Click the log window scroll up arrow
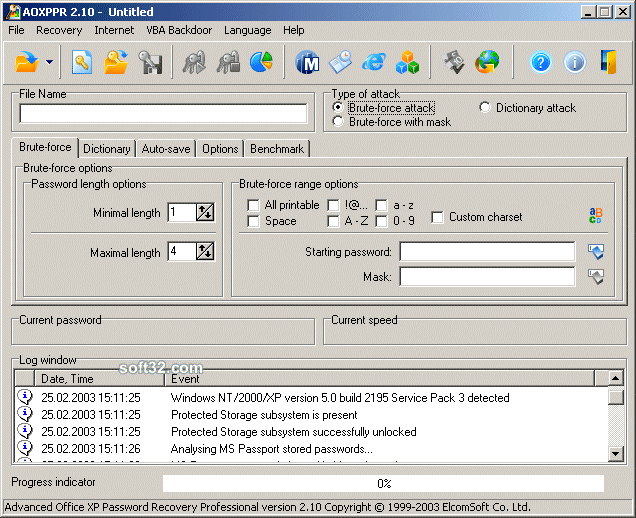 [616, 378]
